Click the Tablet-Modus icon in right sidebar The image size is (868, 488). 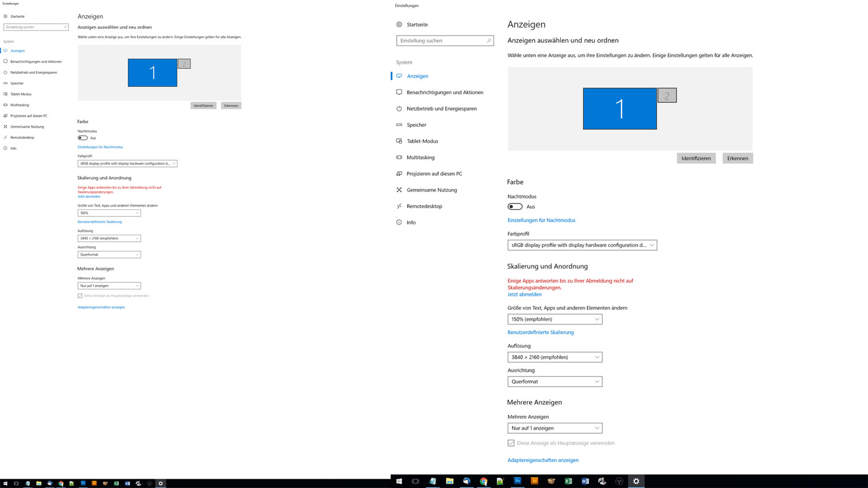[x=399, y=141]
